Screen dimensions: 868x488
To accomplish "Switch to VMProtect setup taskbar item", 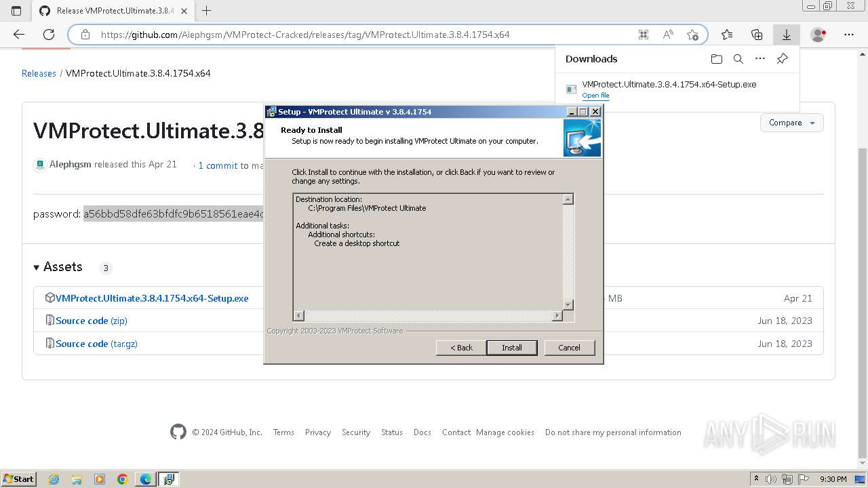I will coord(168,479).
